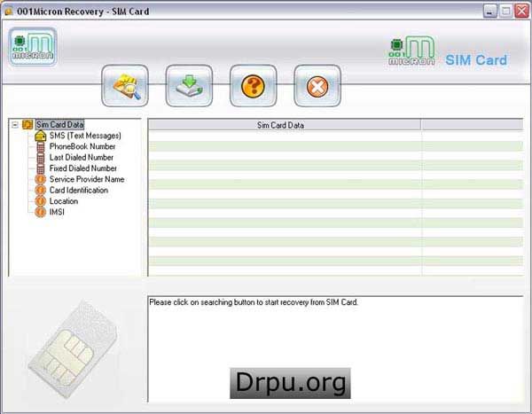
Task: Select the Sim Card Data root node
Action: point(59,124)
